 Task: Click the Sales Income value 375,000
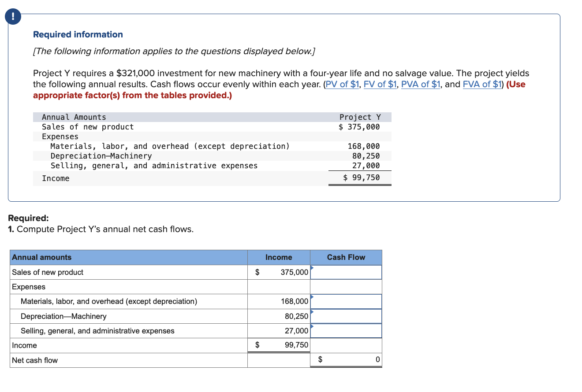295,272
